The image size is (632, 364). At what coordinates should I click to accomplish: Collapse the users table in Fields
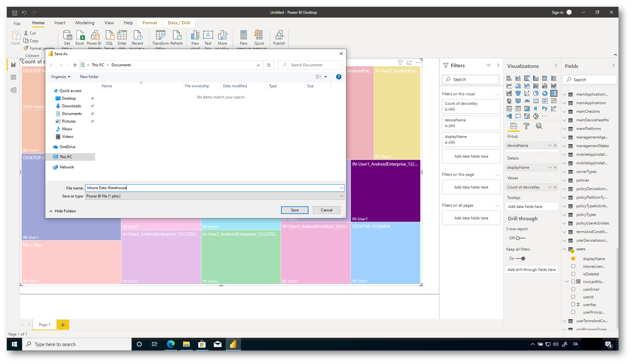coord(564,249)
